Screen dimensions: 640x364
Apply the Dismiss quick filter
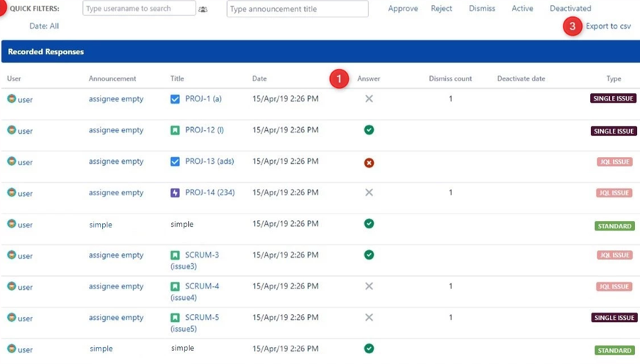[482, 9]
